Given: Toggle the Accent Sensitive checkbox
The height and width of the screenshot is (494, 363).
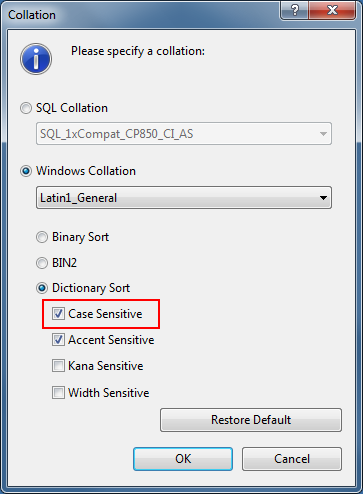Looking at the screenshot, I should point(58,340).
